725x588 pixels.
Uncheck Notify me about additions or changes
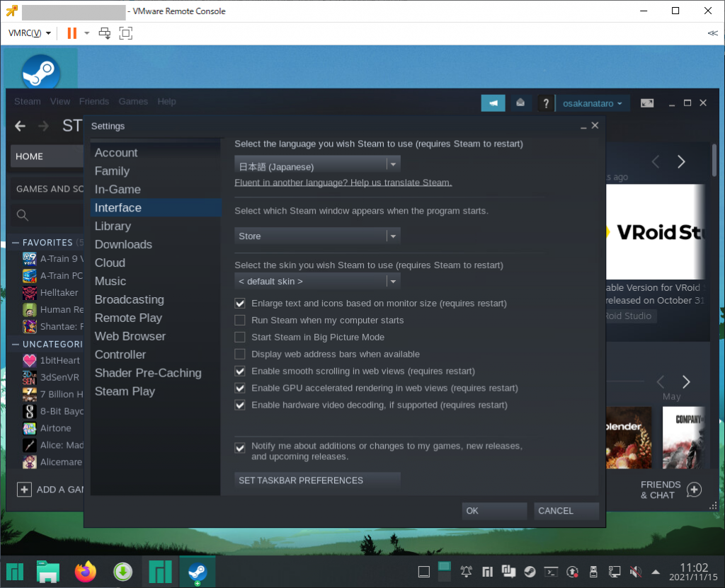[x=240, y=447]
